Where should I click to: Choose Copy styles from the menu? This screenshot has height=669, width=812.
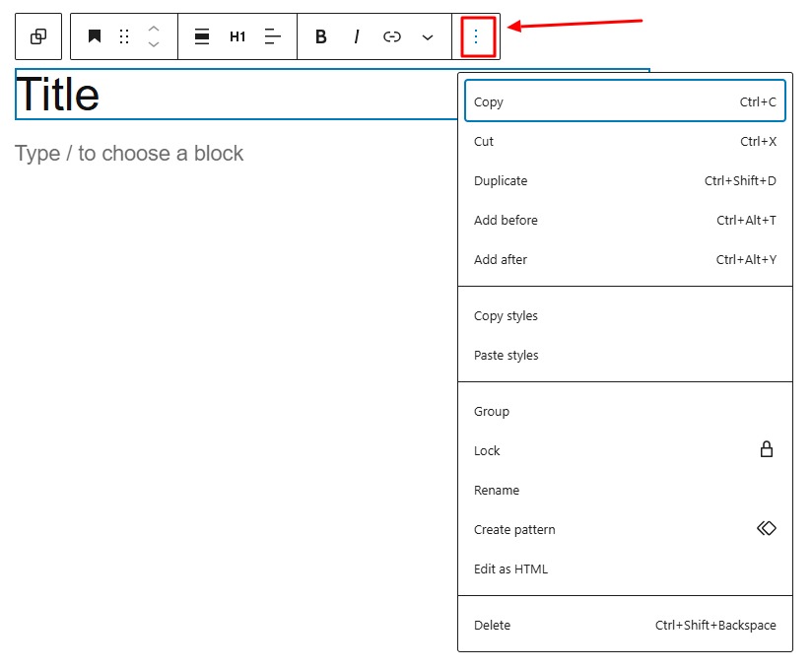click(506, 315)
